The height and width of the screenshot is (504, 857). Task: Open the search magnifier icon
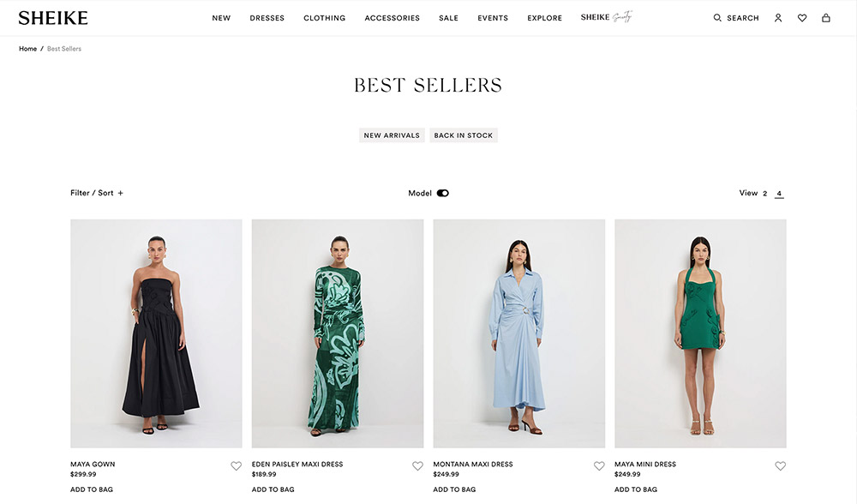coord(717,18)
